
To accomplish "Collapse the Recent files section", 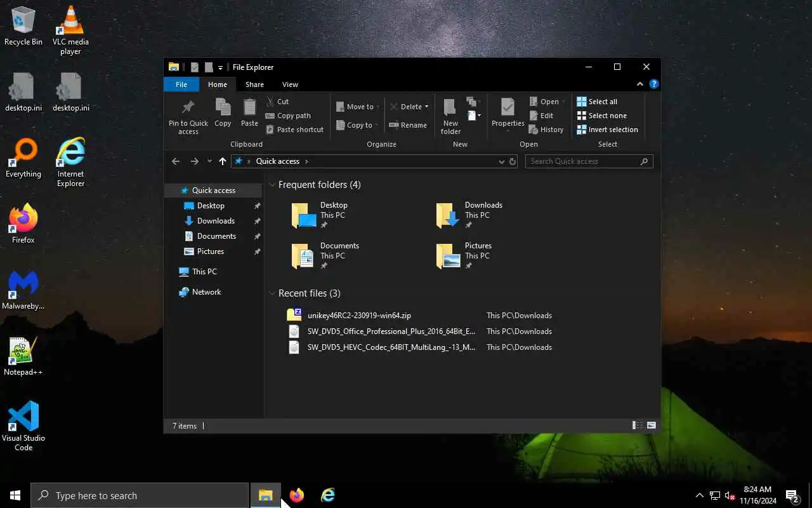I will (272, 293).
